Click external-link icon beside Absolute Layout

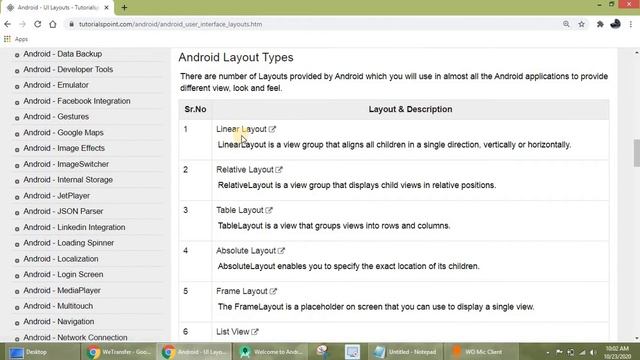click(281, 251)
